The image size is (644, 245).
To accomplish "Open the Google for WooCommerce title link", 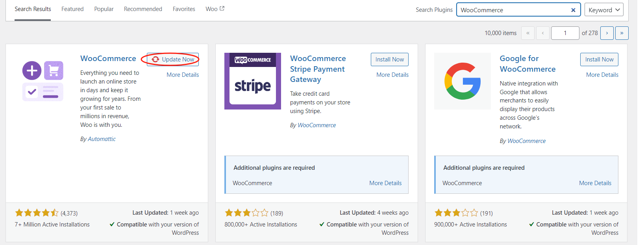I will click(x=528, y=64).
